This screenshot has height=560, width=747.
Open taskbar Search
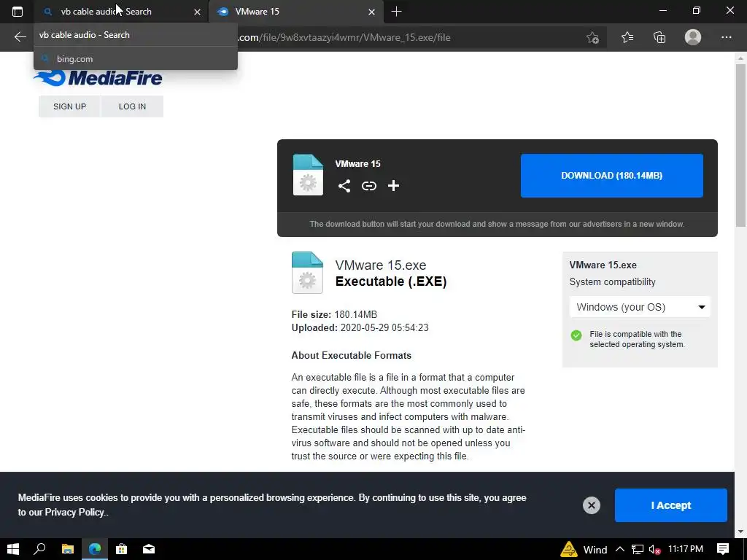[39, 549]
